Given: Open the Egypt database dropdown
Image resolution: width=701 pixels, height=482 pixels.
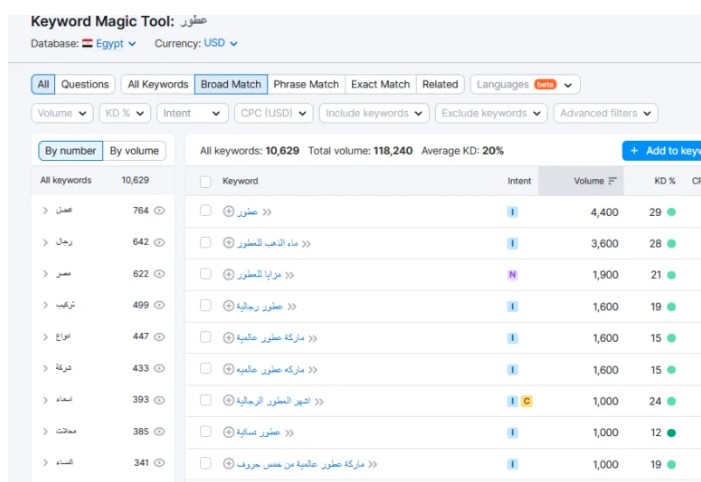Looking at the screenshot, I should (x=116, y=43).
